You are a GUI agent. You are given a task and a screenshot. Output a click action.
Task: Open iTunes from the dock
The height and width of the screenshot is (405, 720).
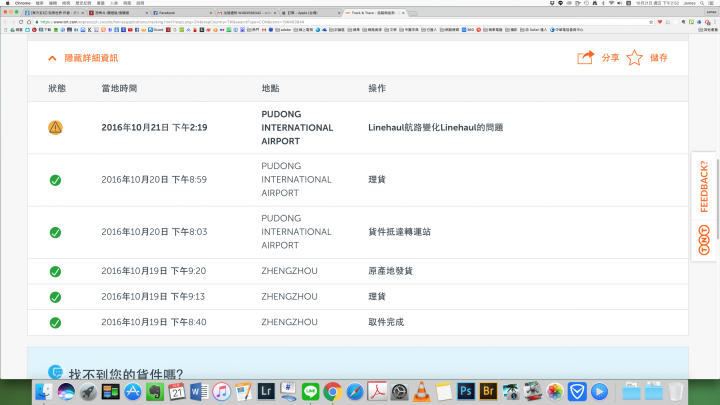(221, 392)
